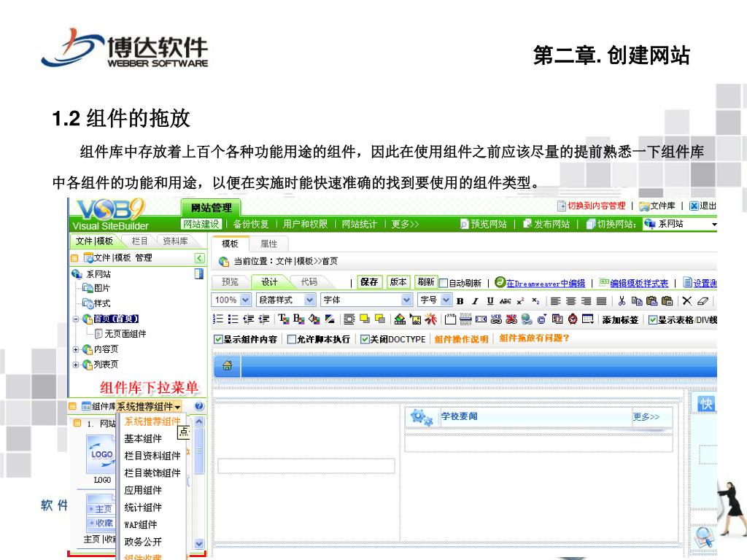
Task: Center align text
Action: pyautogui.click(x=570, y=301)
